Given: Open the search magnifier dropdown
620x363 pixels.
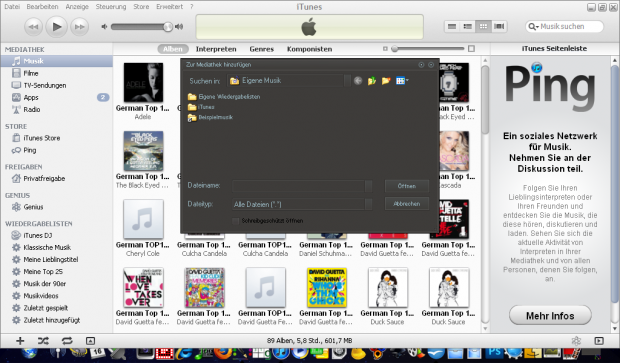Looking at the screenshot, I should (x=533, y=26).
